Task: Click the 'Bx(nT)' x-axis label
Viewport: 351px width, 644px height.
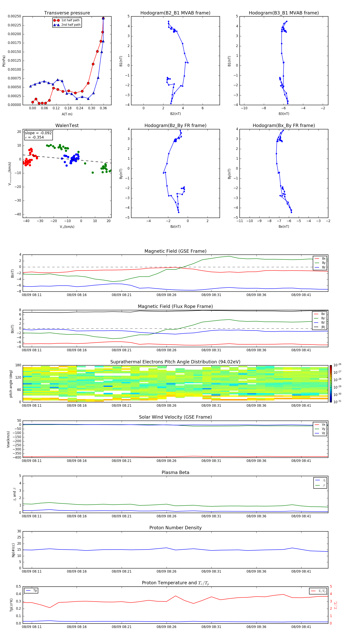Action: (284, 227)
